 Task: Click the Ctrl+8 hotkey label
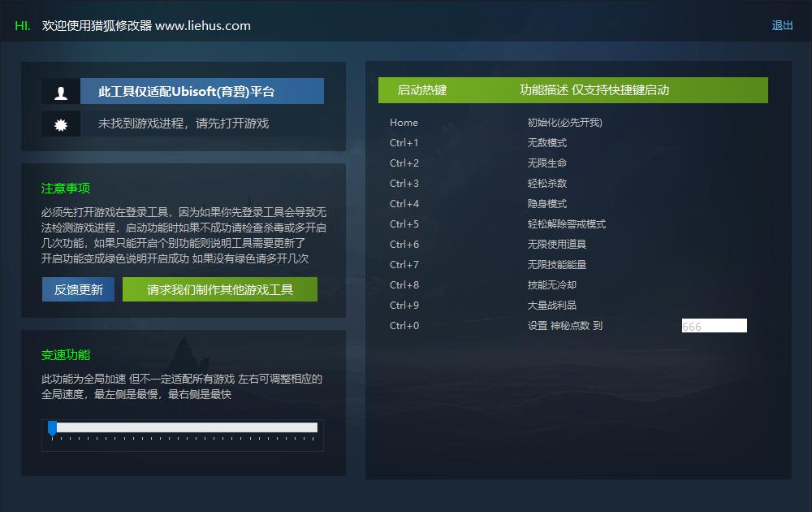point(404,284)
